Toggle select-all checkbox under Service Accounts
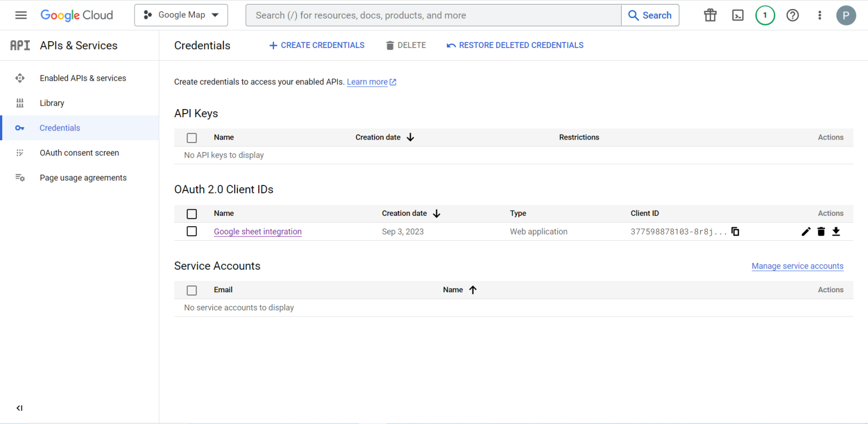The height and width of the screenshot is (424, 868). coord(192,289)
